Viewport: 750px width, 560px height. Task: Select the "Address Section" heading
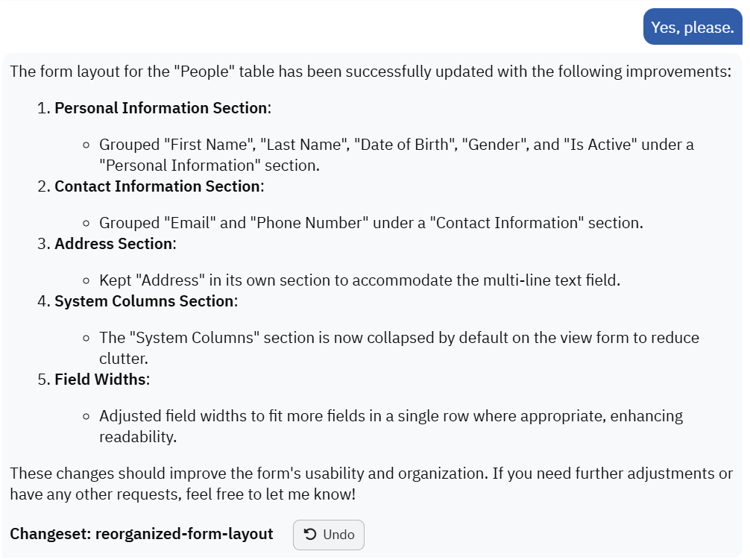point(113,244)
